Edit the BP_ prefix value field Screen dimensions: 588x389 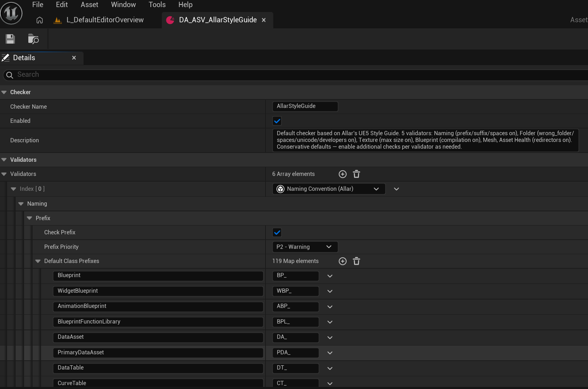tap(296, 276)
